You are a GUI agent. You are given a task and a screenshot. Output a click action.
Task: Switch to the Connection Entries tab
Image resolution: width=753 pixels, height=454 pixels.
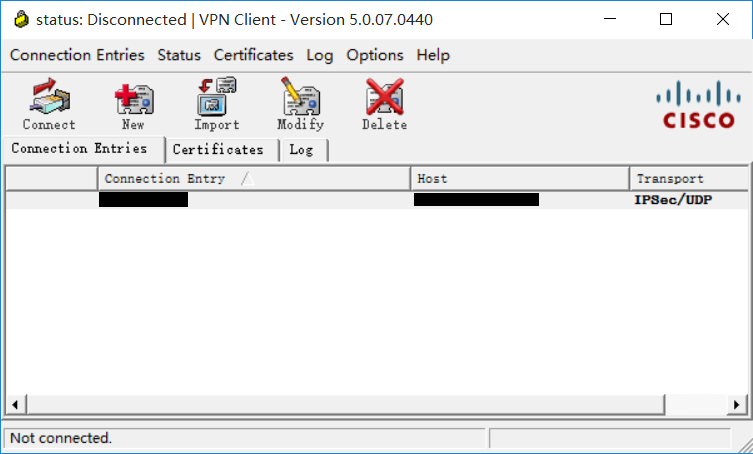click(84, 149)
